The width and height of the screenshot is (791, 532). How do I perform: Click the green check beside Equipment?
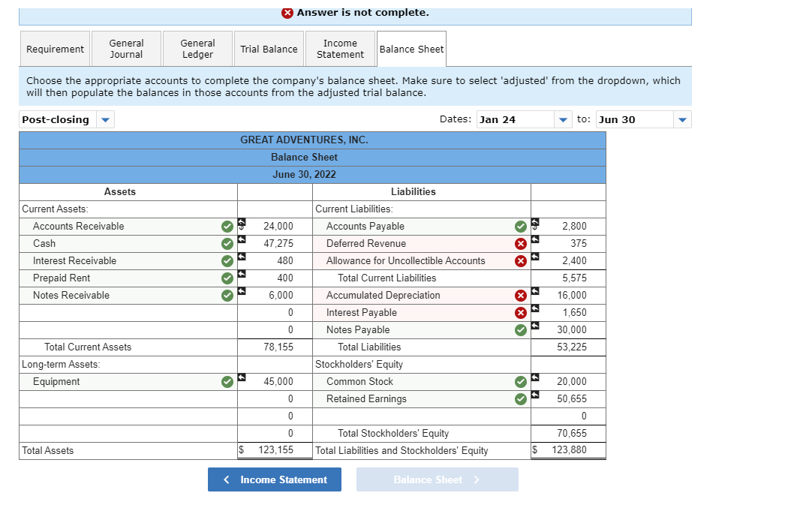227,382
